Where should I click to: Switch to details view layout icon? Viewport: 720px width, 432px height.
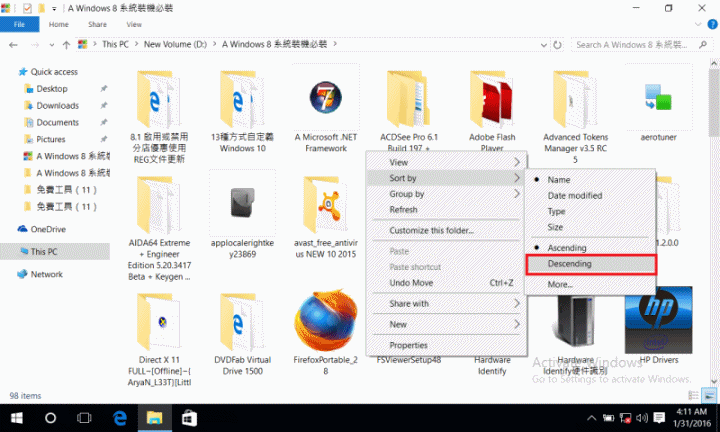click(x=693, y=395)
